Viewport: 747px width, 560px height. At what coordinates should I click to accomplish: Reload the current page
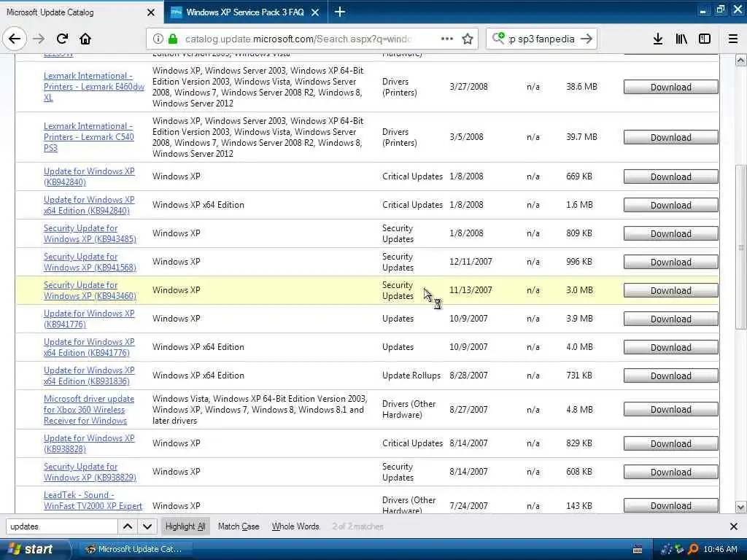[x=62, y=39]
